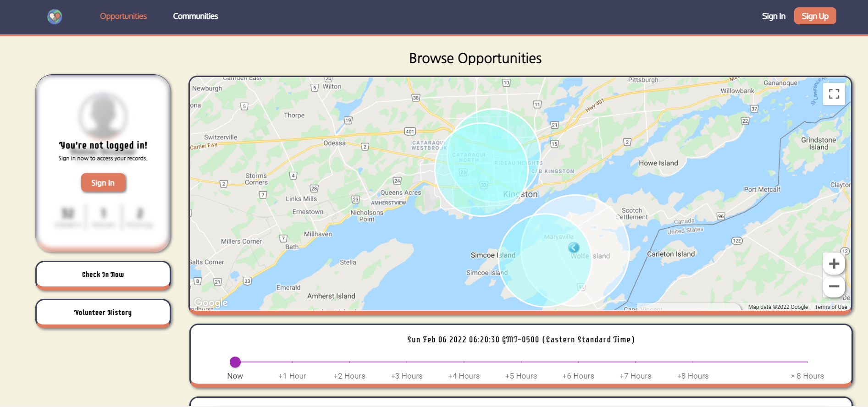Click the Carleton Island map label
The image size is (868, 407).
coord(671,254)
